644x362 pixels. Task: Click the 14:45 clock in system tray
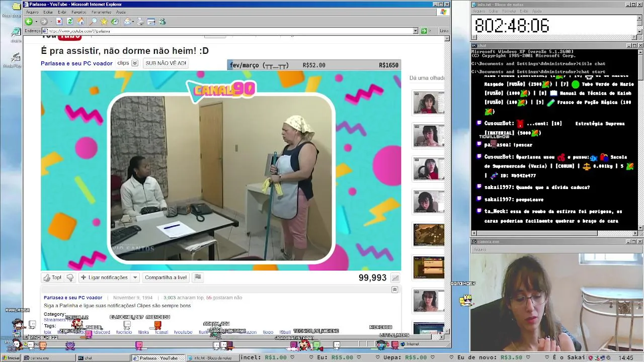click(626, 358)
